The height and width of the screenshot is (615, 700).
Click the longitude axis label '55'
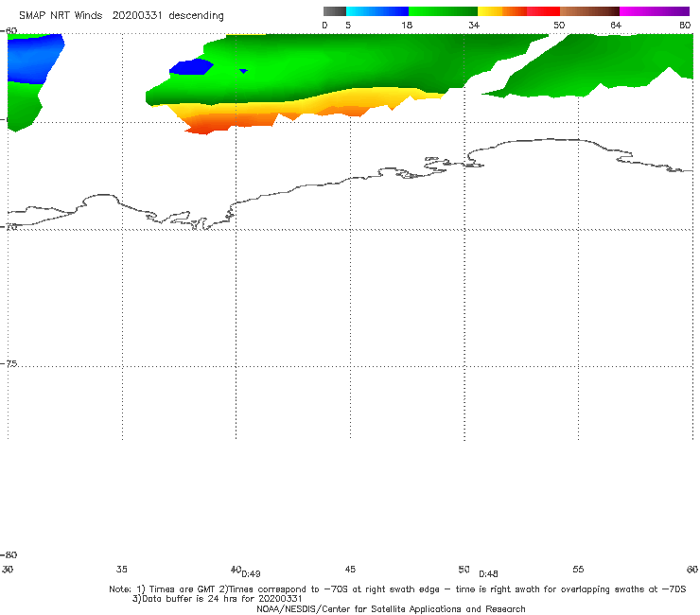(578, 569)
